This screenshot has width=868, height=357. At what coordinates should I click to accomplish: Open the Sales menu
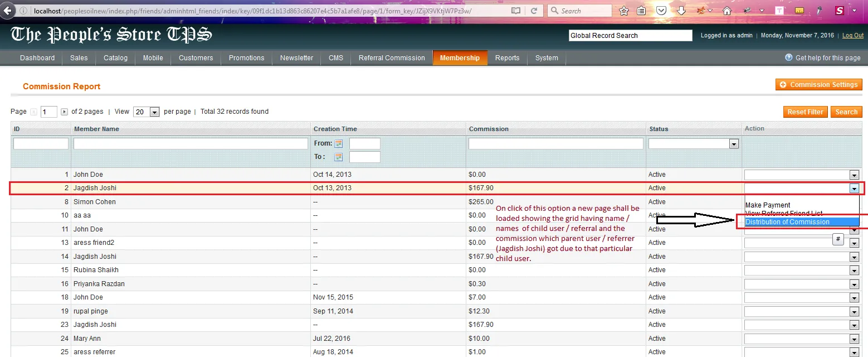click(x=79, y=58)
